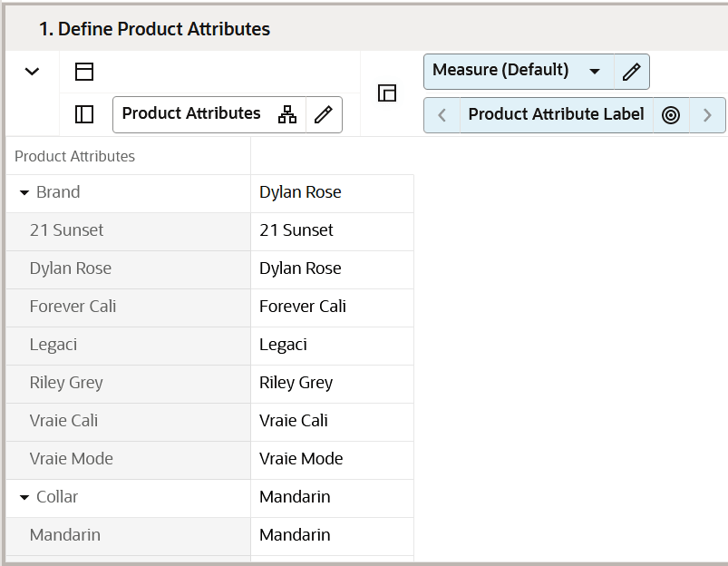Click the nested page axis layout icon
The height and width of the screenshot is (566, 728).
[388, 93]
